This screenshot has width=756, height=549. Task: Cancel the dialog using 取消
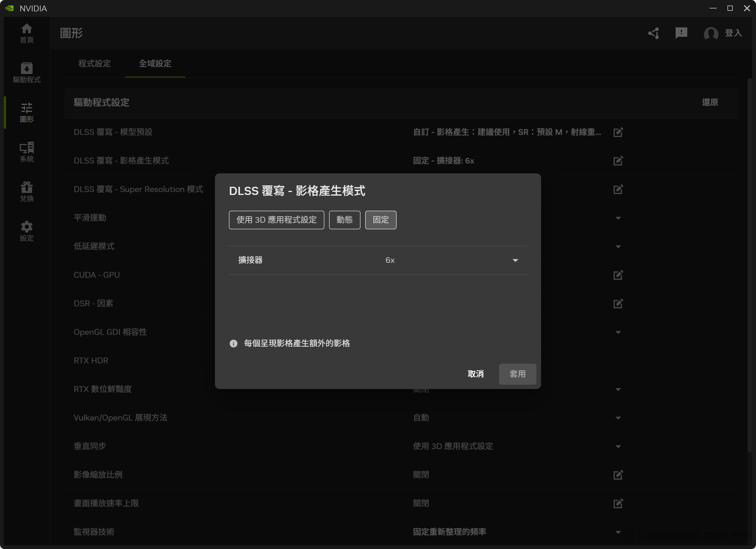point(476,374)
